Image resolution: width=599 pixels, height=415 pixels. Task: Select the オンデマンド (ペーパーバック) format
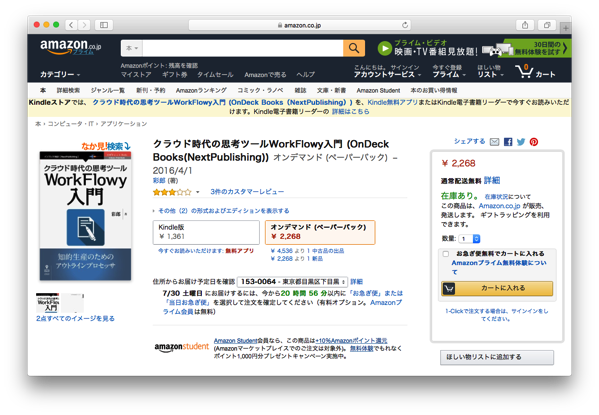point(320,232)
